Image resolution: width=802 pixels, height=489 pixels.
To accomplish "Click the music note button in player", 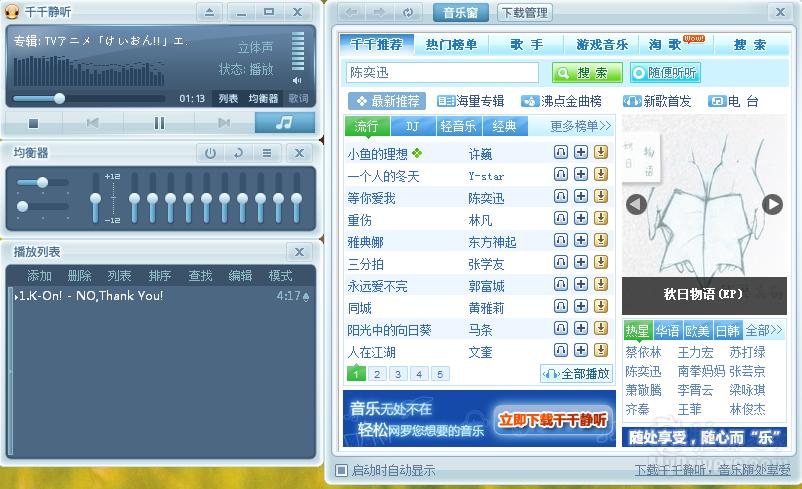I will [x=284, y=123].
